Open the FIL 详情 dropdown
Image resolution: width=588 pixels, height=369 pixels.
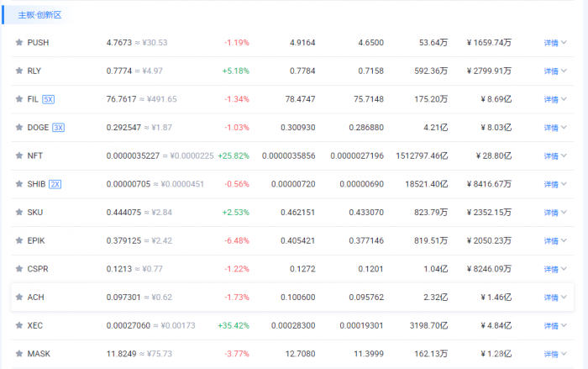[x=555, y=99]
